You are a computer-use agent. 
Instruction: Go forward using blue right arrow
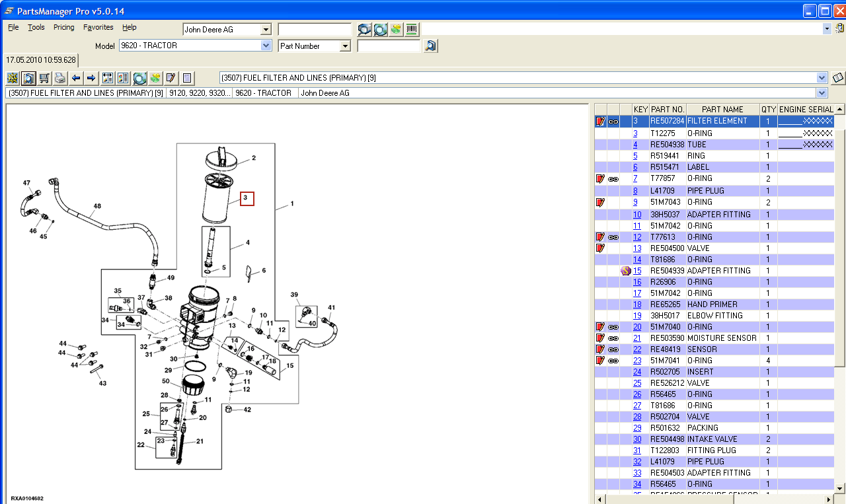[x=91, y=78]
